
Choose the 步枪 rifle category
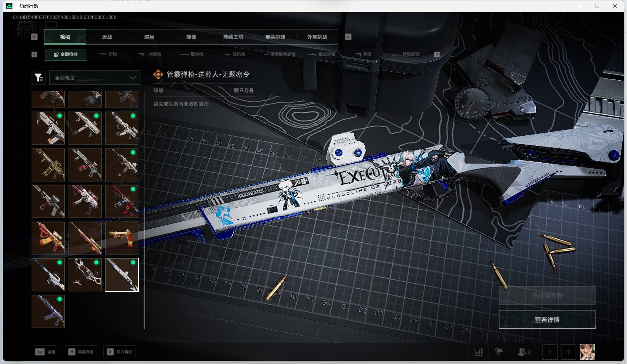coord(108,54)
